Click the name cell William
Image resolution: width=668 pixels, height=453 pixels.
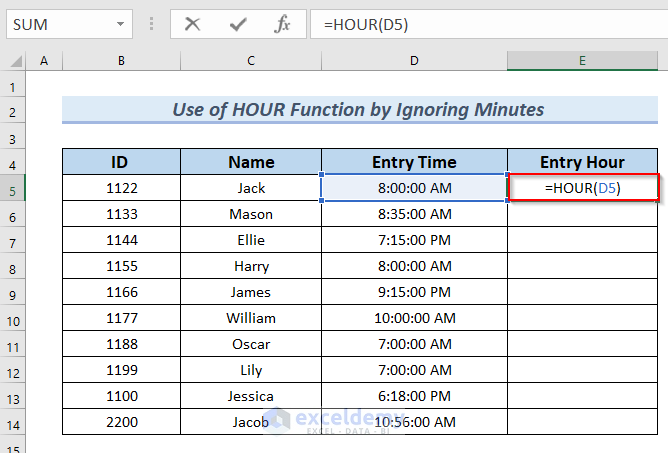pyautogui.click(x=251, y=319)
